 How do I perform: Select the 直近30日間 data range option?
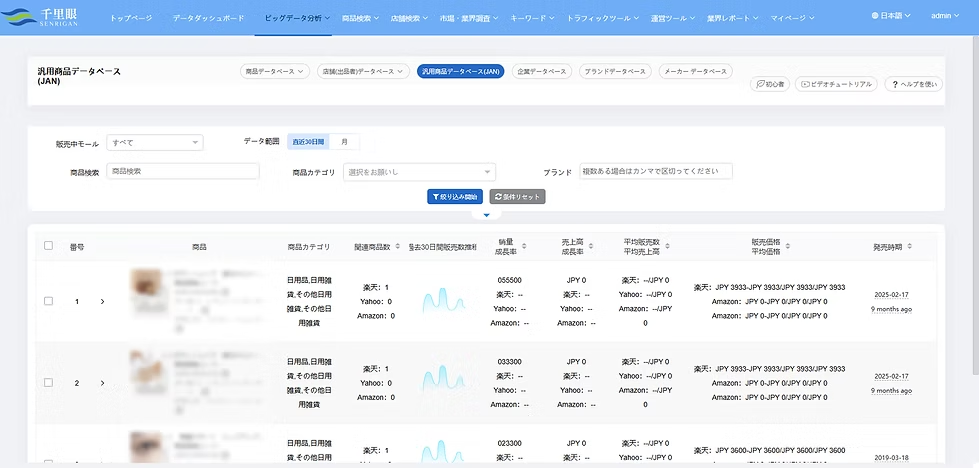308,142
